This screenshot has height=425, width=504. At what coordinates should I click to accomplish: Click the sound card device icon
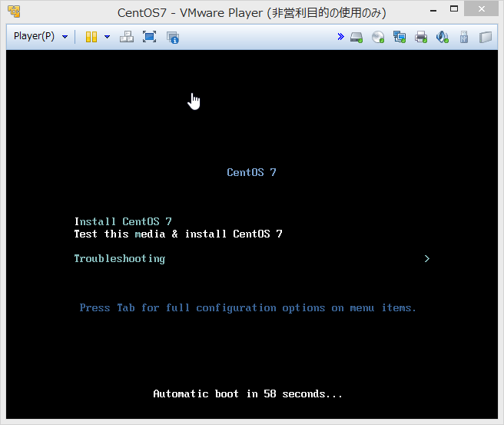(x=443, y=37)
